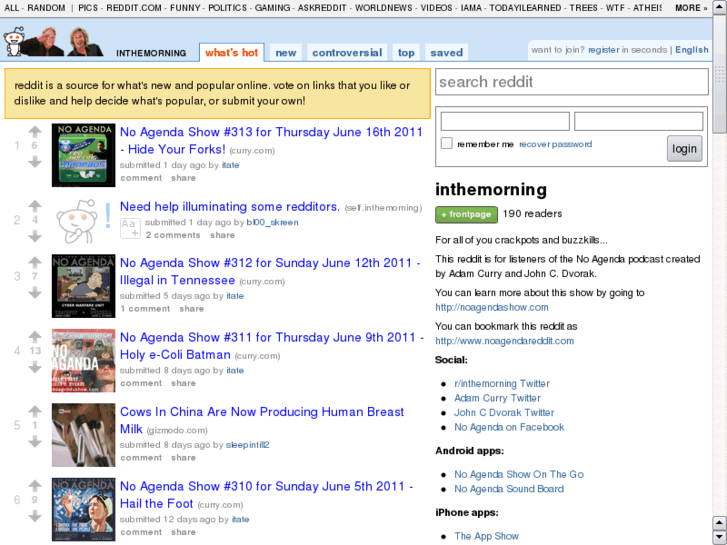This screenshot has height=545, width=727.
Task: Expand self-post text with Aa plus icon
Action: [x=130, y=228]
